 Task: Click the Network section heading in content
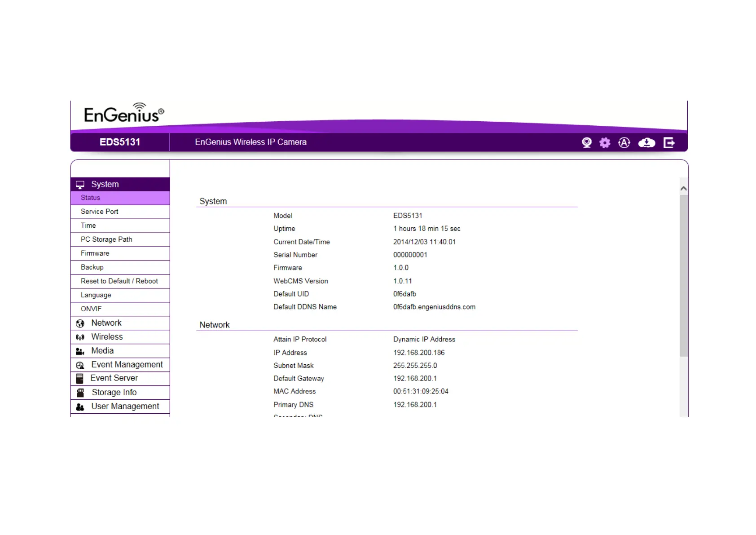tap(214, 325)
